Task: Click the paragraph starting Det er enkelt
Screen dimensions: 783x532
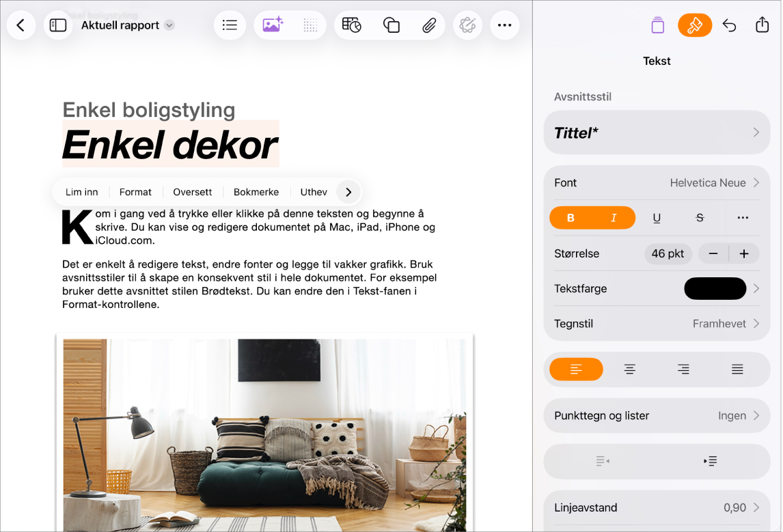Action: pyautogui.click(x=249, y=285)
